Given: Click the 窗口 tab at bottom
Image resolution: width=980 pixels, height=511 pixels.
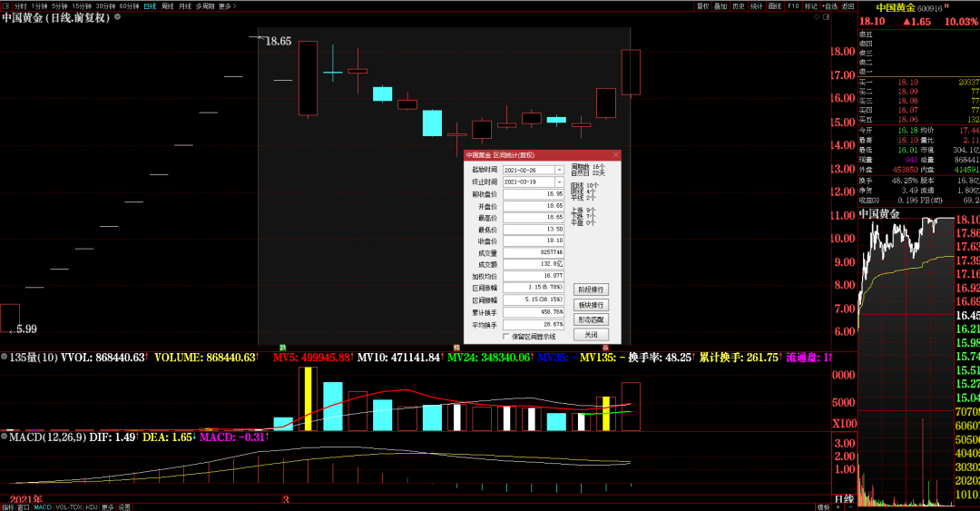Looking at the screenshot, I should [24, 507].
